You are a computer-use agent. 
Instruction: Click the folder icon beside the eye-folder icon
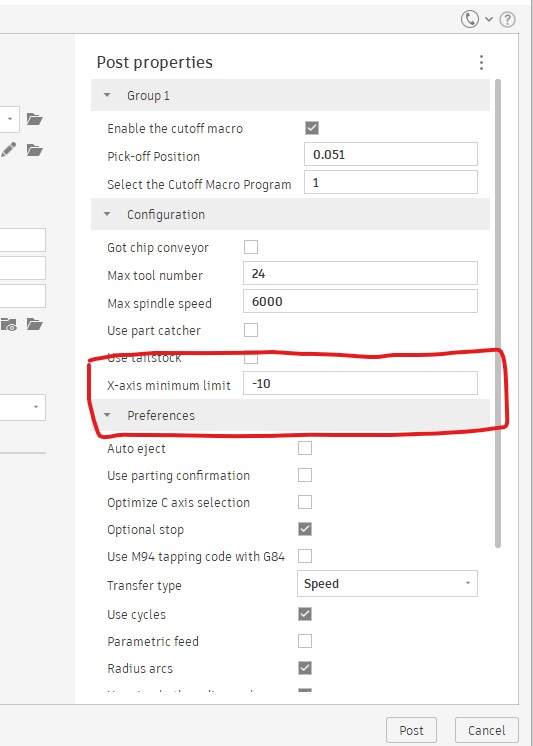(x=35, y=325)
